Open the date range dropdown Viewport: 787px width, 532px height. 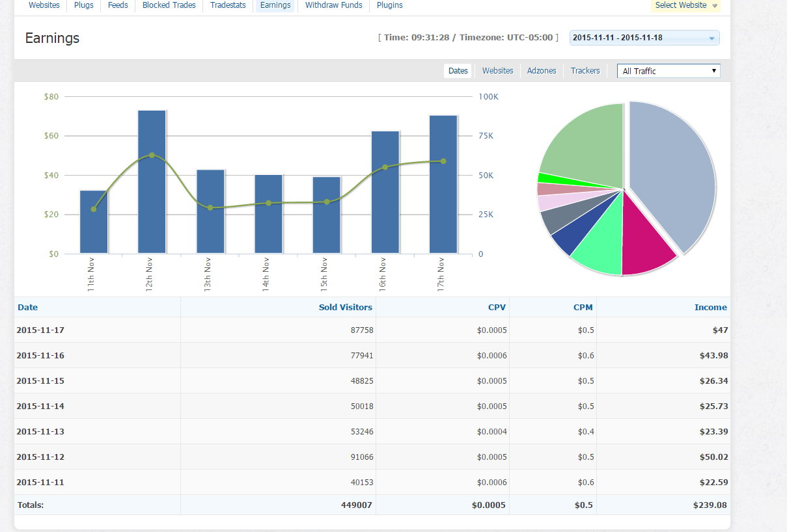[x=644, y=38]
